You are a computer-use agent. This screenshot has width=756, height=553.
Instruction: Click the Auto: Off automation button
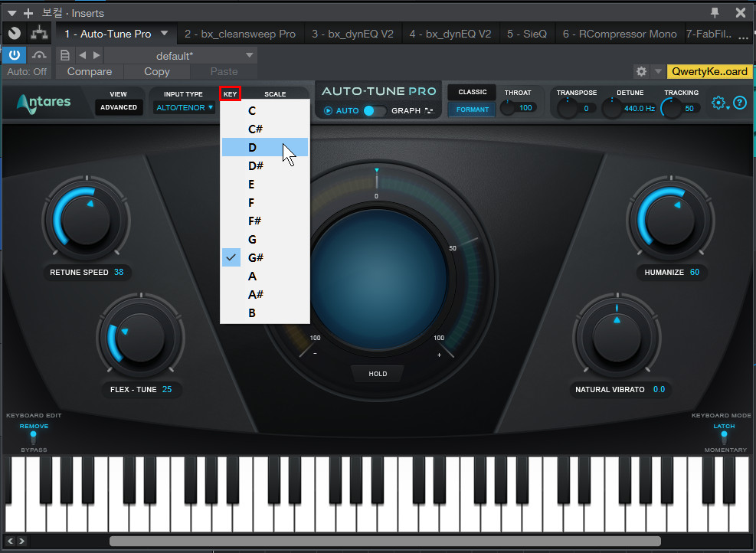[27, 71]
